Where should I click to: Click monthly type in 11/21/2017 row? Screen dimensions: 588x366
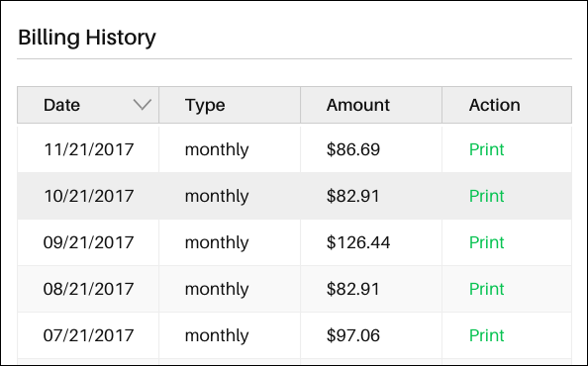(217, 149)
